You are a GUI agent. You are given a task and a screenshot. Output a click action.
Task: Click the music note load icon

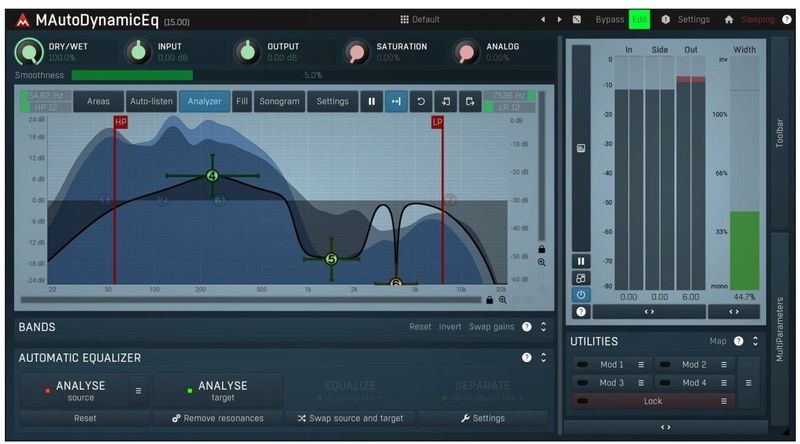(x=445, y=102)
